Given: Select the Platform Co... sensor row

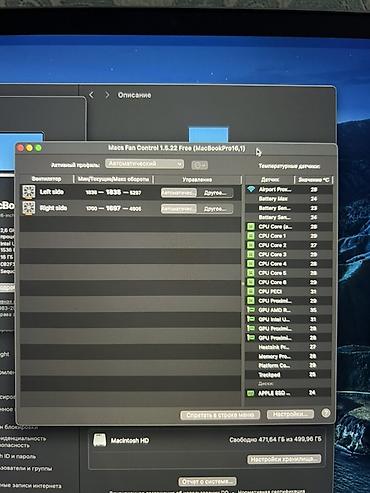Looking at the screenshot, I should pyautogui.click(x=289, y=366).
